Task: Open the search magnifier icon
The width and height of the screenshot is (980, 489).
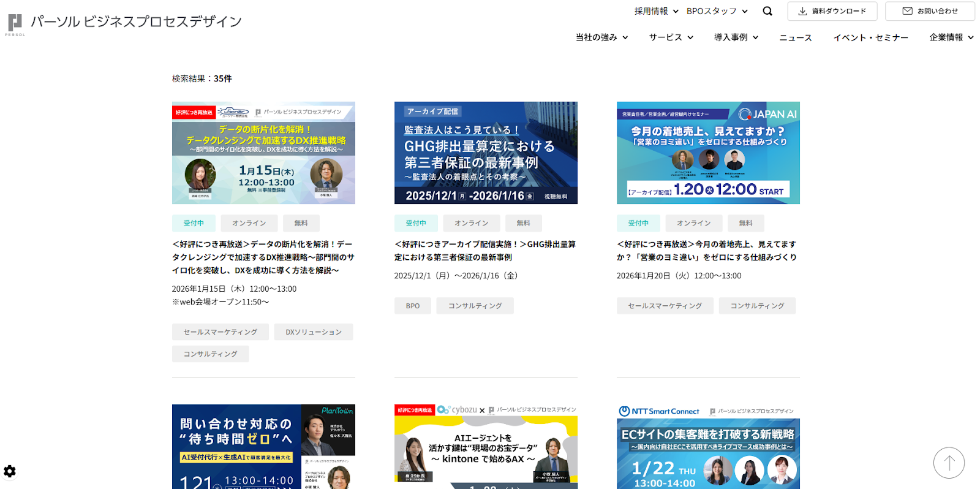Action: point(767,11)
